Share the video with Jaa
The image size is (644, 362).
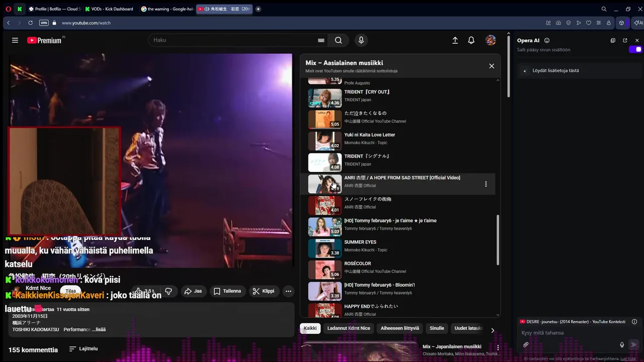(193, 291)
